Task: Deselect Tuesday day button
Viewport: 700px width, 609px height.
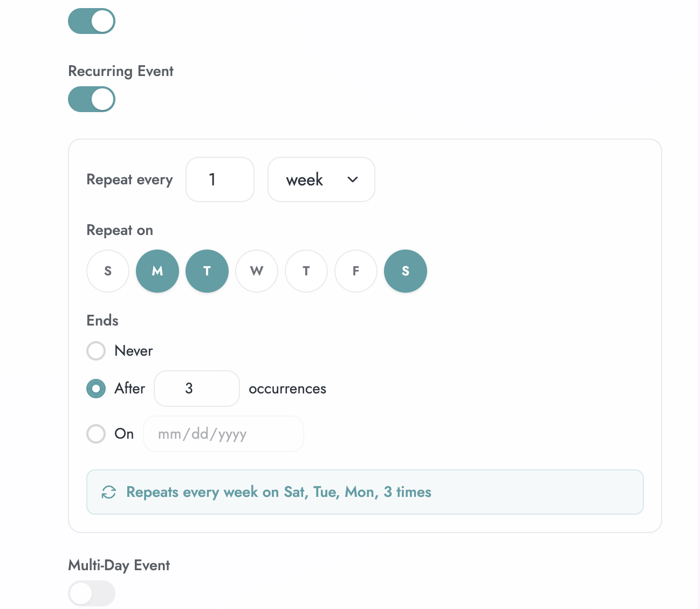Action: [207, 271]
